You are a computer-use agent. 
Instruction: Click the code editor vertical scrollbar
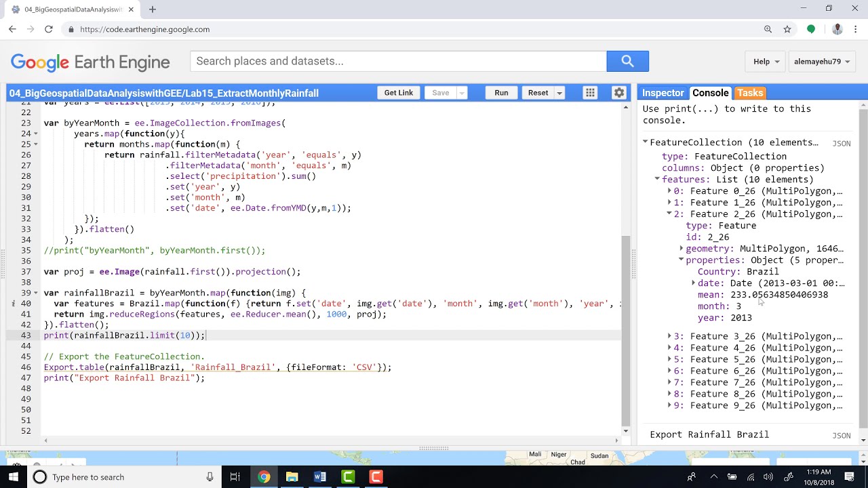626,329
